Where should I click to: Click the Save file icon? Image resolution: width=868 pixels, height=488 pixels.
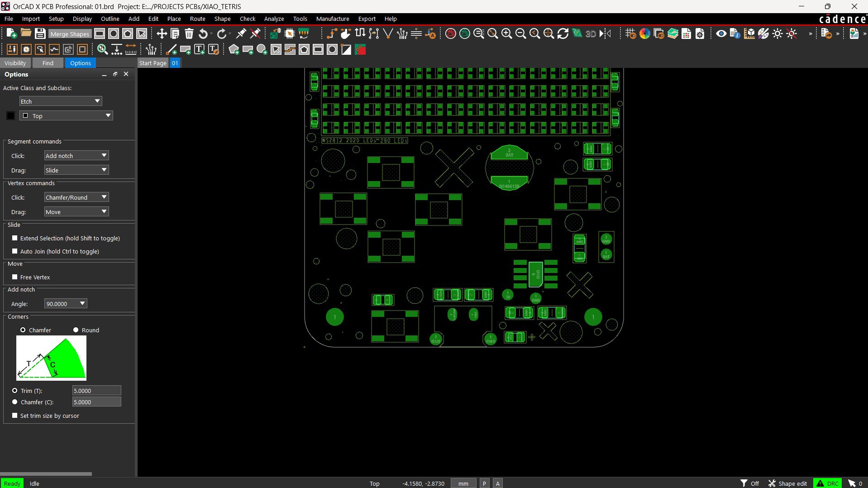pyautogui.click(x=40, y=33)
